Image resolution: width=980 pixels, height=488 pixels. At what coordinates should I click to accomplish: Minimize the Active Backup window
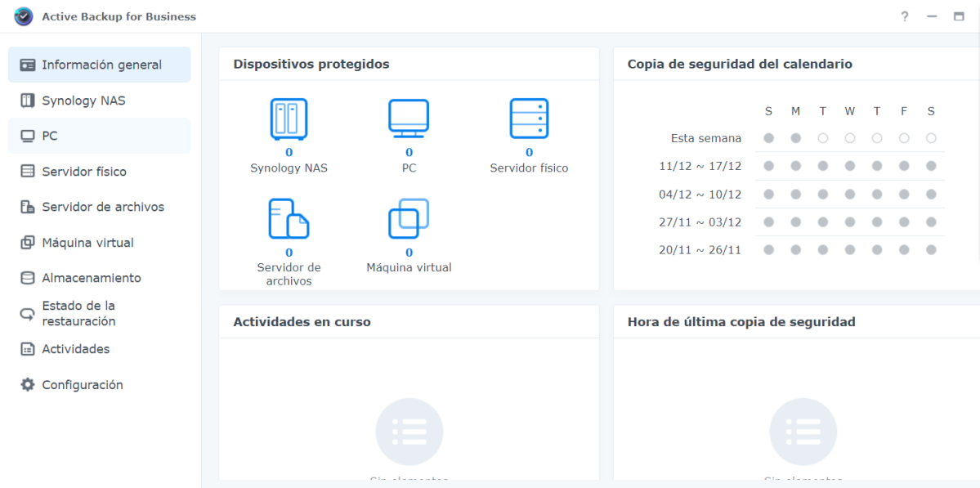(932, 17)
